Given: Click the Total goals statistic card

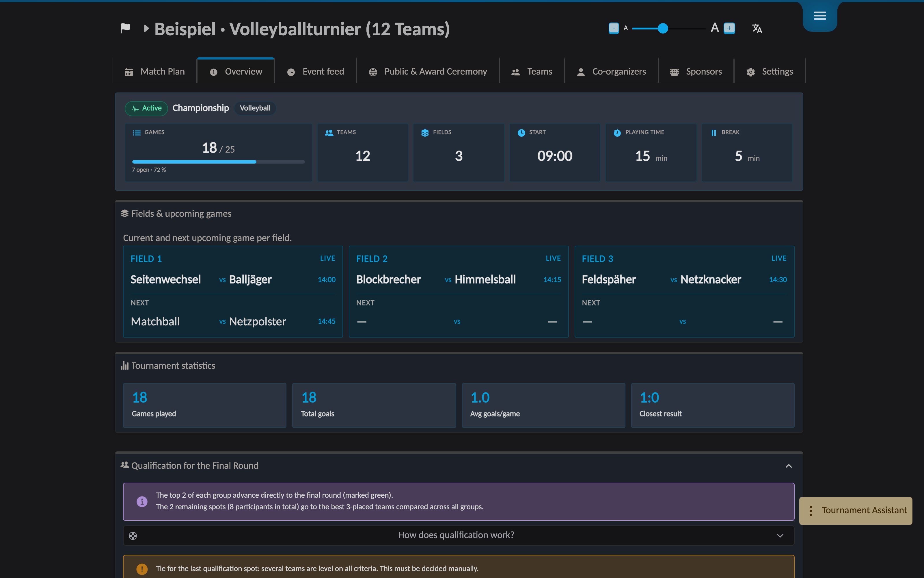Looking at the screenshot, I should (x=374, y=405).
